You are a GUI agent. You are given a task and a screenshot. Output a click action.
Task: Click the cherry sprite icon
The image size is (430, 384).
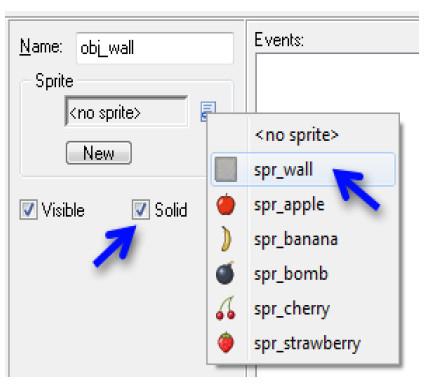[226, 308]
